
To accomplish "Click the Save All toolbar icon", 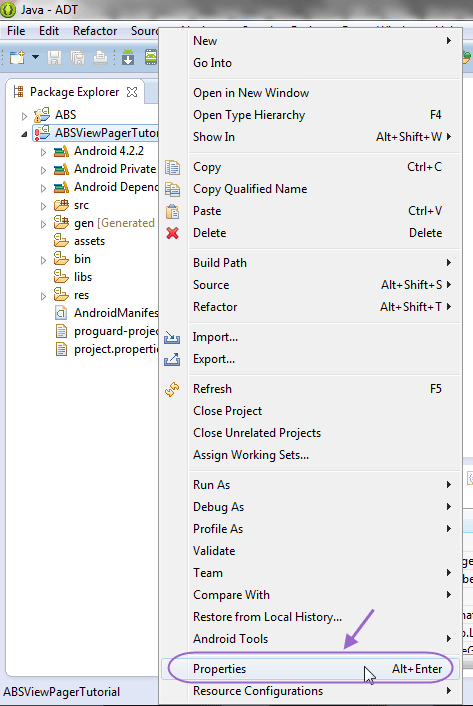I will [77, 58].
